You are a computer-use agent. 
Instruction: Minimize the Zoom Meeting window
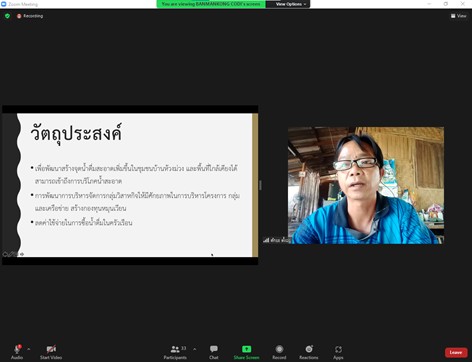[429, 4]
